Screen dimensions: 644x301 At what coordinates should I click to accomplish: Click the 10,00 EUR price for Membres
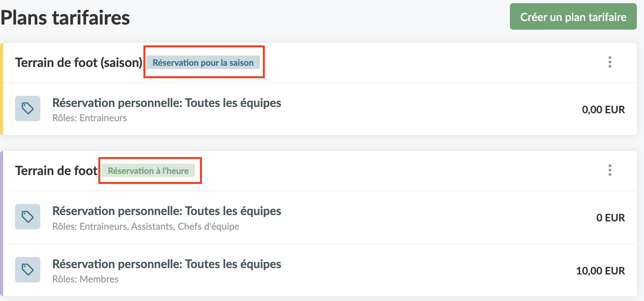click(600, 271)
